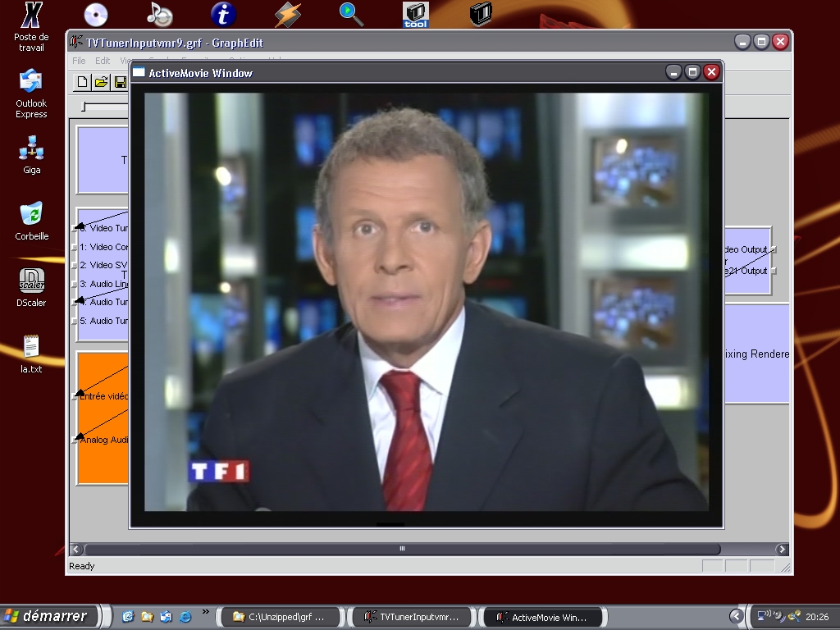Screen dimensions: 840x630
Task: Click the Save floppy disk icon in GraphEdit
Action: pyautogui.click(x=121, y=82)
